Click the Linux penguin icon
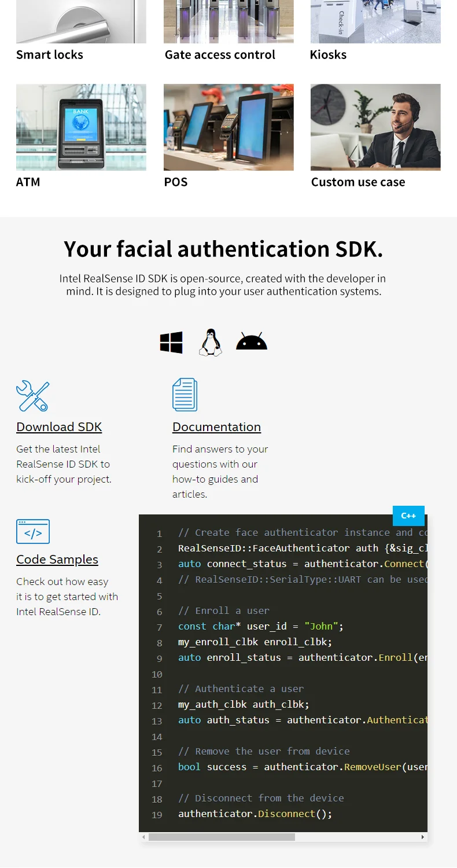Image resolution: width=457 pixels, height=868 pixels. 211,343
